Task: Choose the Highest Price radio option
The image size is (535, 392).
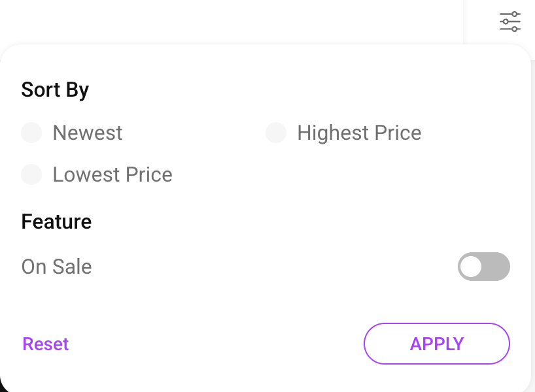Action: pyautogui.click(x=276, y=133)
